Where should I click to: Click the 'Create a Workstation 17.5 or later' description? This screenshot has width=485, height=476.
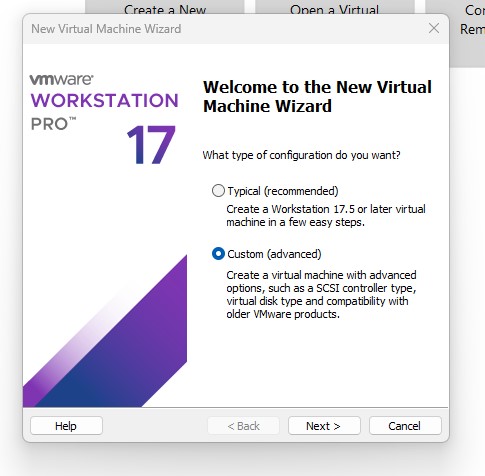pyautogui.click(x=326, y=215)
